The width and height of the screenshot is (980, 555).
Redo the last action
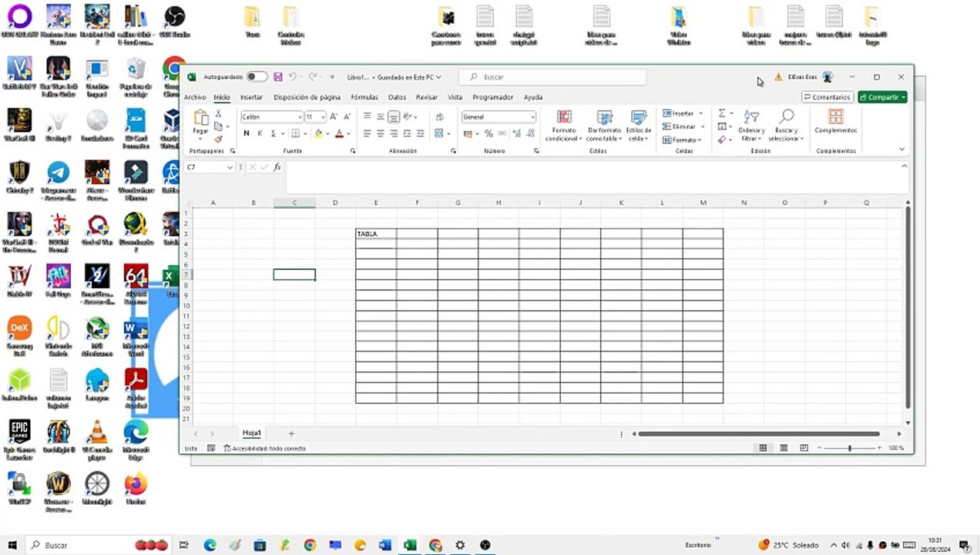click(x=313, y=77)
